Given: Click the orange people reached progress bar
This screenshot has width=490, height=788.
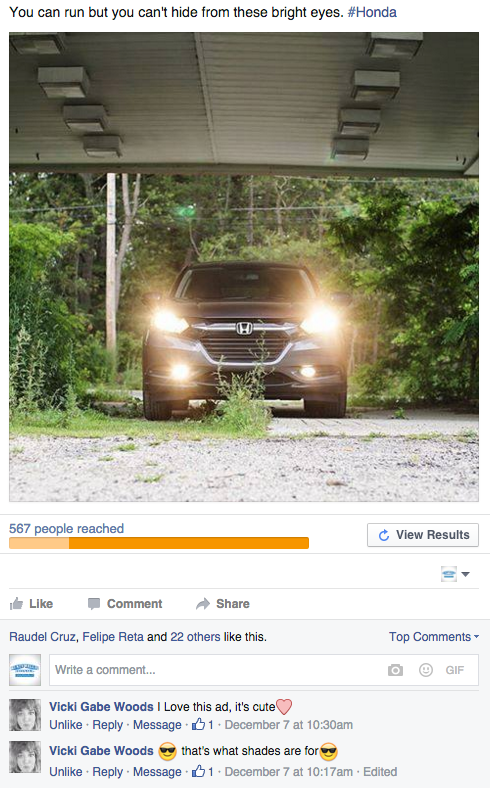Looking at the screenshot, I should point(159,543).
